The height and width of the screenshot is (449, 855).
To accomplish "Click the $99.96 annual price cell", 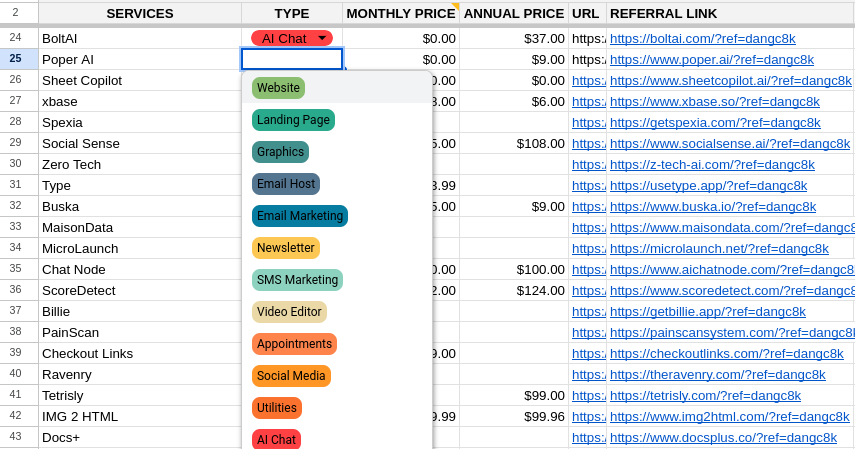I will (514, 416).
